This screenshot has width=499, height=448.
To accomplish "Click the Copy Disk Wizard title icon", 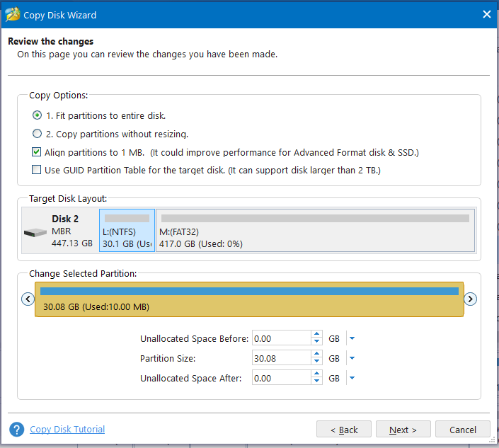I will point(13,15).
